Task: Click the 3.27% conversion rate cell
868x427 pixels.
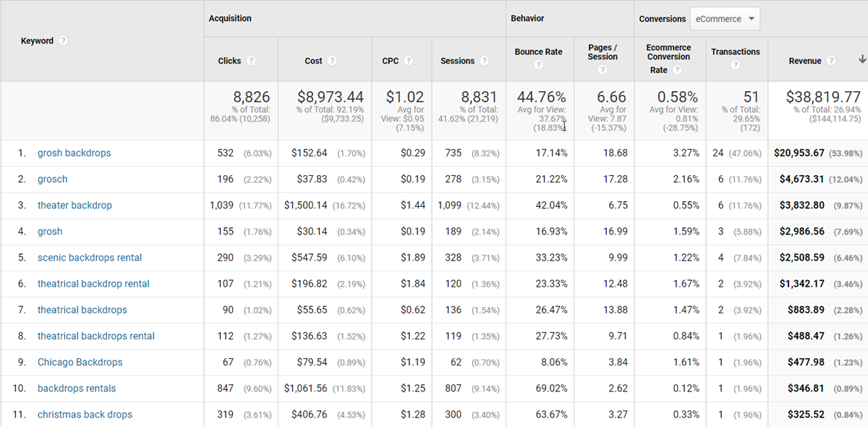Action: coord(685,153)
